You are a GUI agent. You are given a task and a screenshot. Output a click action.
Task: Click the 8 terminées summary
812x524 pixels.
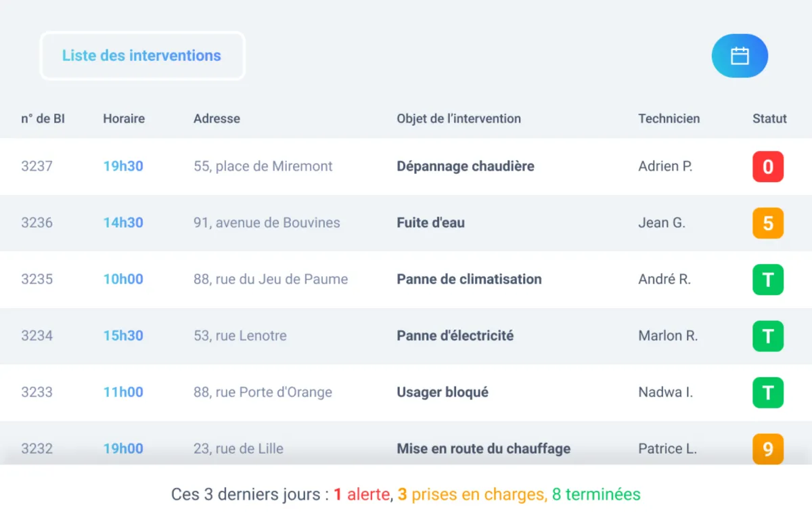[595, 495]
